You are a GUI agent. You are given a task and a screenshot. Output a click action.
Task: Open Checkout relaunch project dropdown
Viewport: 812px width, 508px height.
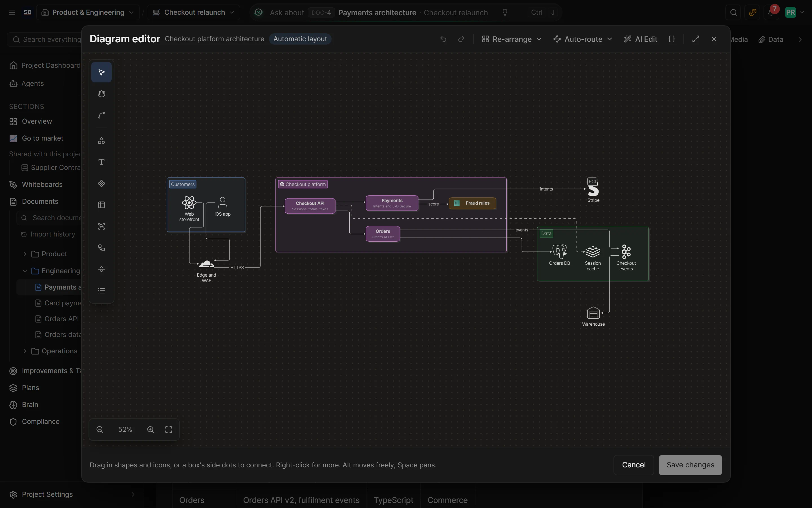(193, 12)
